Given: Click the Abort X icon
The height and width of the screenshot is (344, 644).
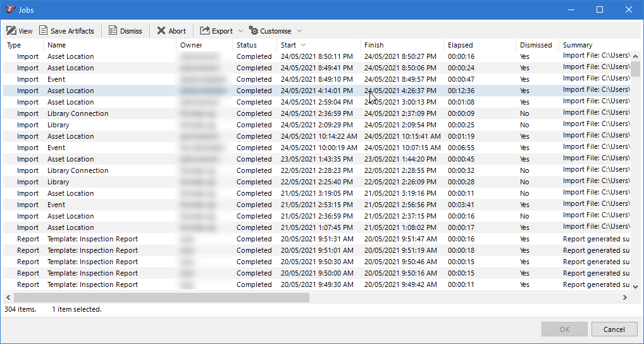Looking at the screenshot, I should [161, 30].
